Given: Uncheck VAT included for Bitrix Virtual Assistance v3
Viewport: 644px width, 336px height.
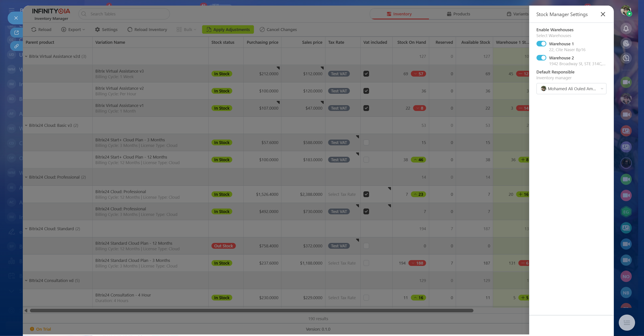Looking at the screenshot, I should 366,74.
